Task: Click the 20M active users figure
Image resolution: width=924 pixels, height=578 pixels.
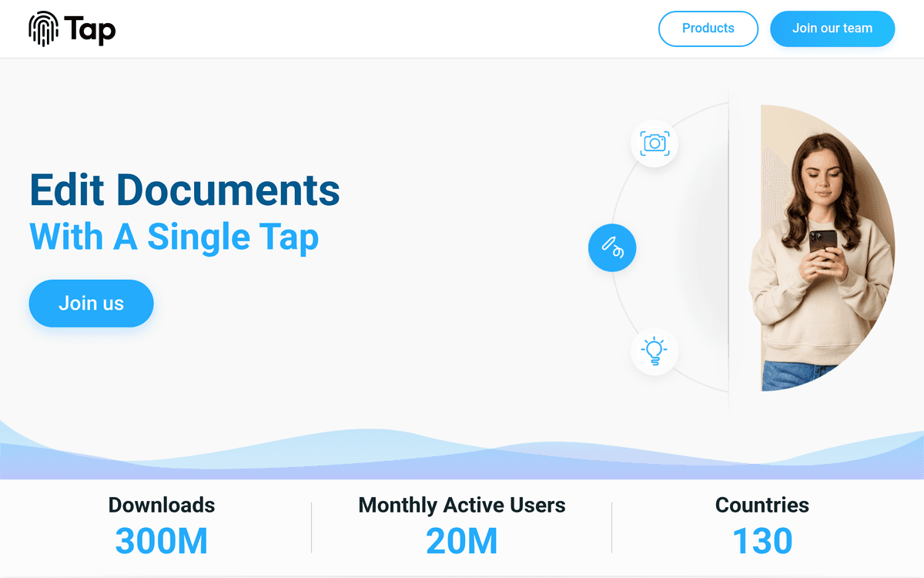Action: [462, 541]
